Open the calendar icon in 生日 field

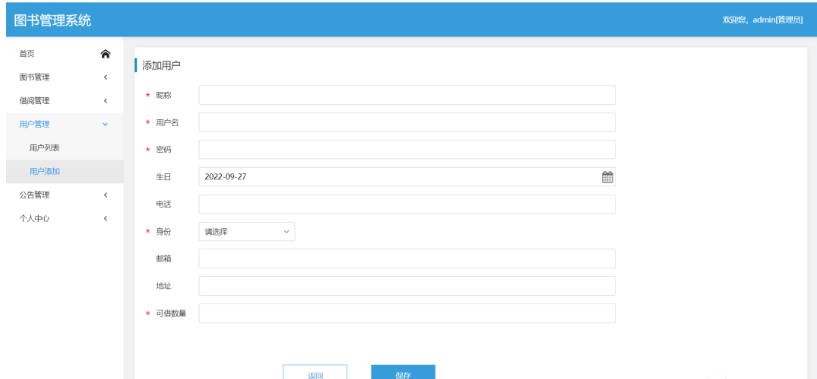[x=607, y=177]
